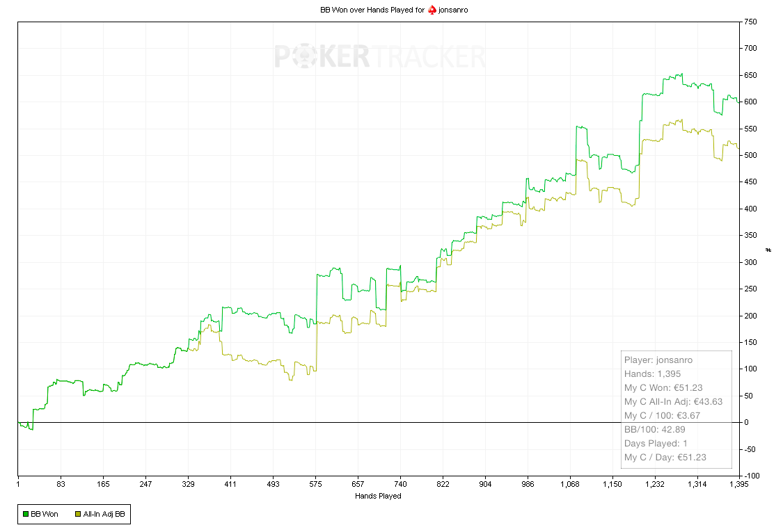Click y-axis tick label 750
The image size is (783, 532).
(750, 22)
